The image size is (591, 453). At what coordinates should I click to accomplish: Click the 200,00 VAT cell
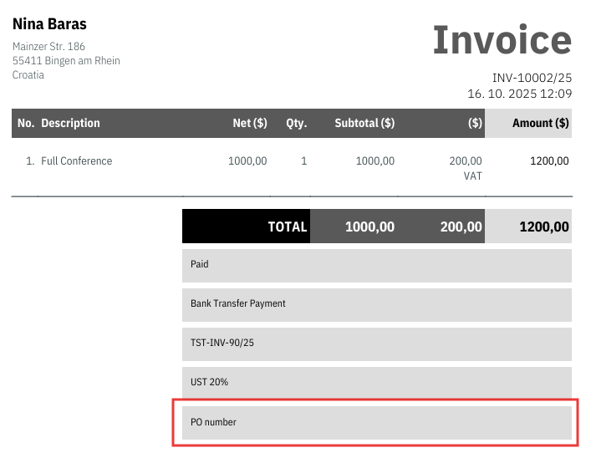[465, 168]
